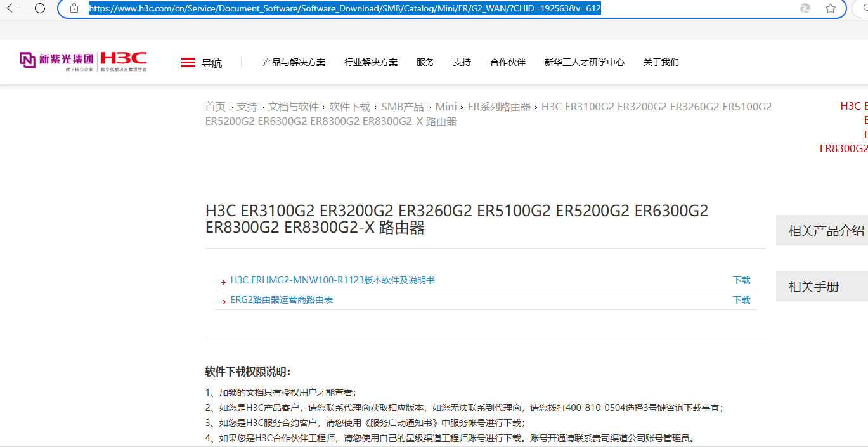Open 行业解决方案 menu
Image resolution: width=868 pixels, height=447 pixels.
pyautogui.click(x=371, y=62)
